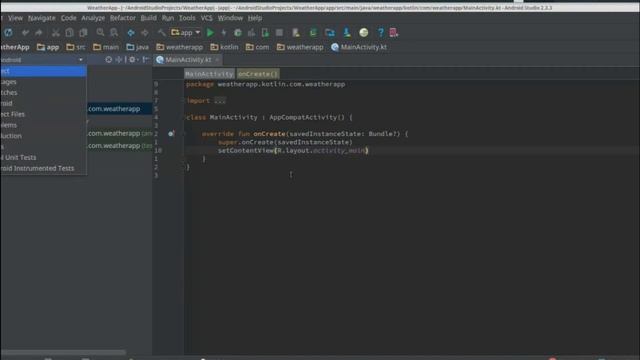Open the Build menu

click(149, 18)
